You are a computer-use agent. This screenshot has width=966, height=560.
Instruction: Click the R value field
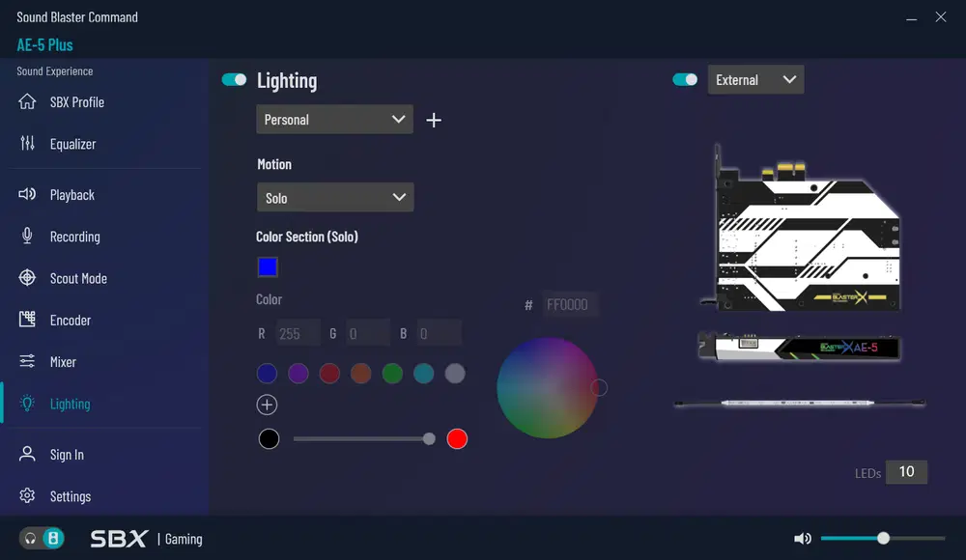pyautogui.click(x=298, y=333)
